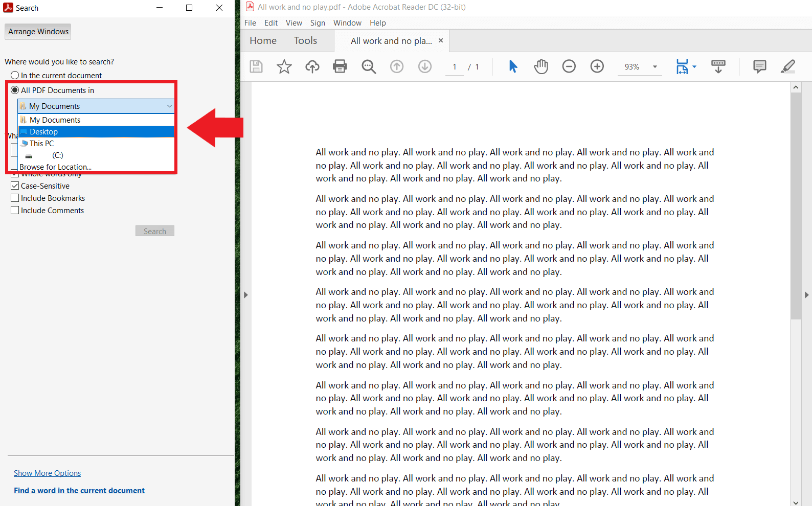Viewport: 812px width, 506px height.
Task: Expand the 93% zoom level dropdown
Action: [655, 67]
